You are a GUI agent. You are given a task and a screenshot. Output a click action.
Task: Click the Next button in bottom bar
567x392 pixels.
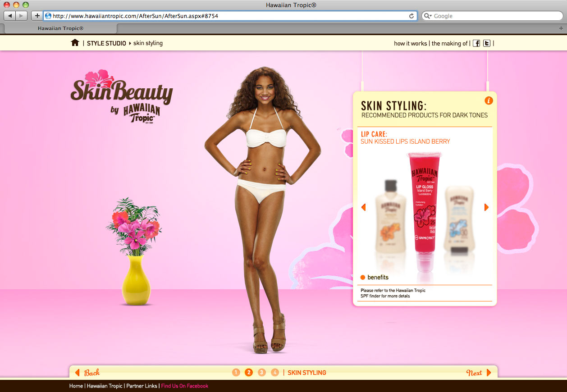click(x=479, y=373)
